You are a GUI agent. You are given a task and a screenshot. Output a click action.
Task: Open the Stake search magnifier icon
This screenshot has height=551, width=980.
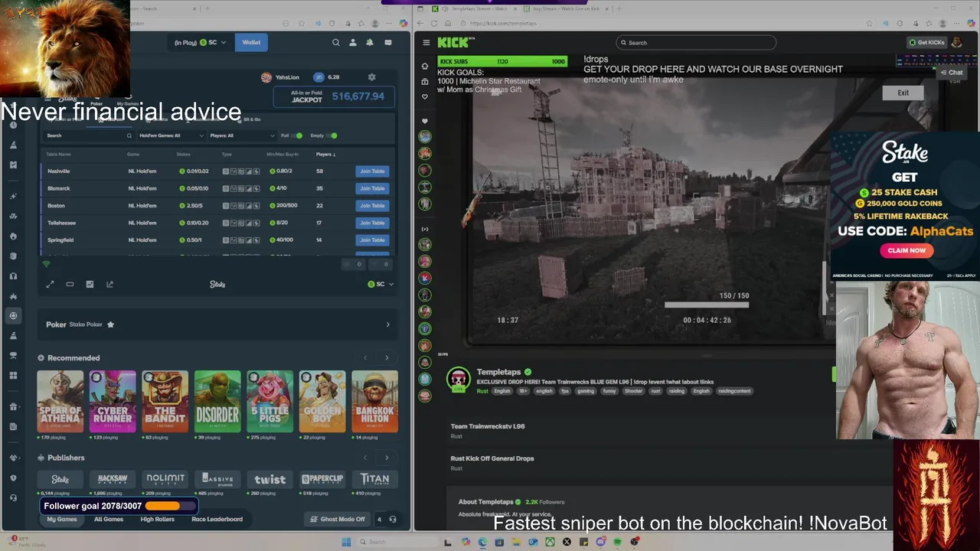[x=335, y=43]
